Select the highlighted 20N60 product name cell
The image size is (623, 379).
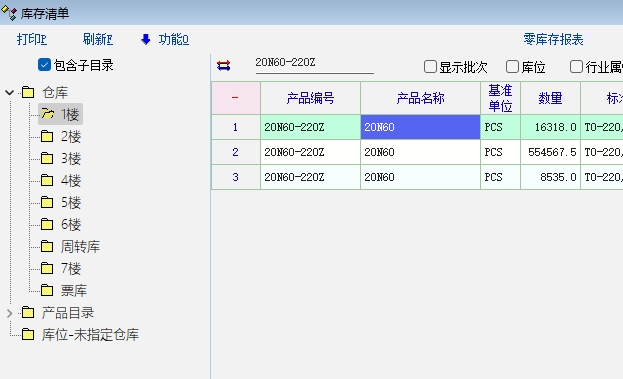(x=420, y=127)
